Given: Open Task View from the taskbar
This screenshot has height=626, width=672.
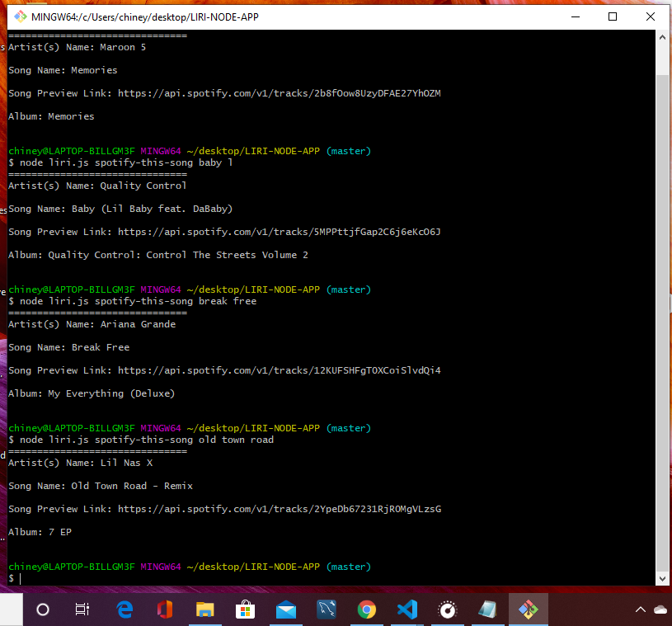Looking at the screenshot, I should 82,610.
